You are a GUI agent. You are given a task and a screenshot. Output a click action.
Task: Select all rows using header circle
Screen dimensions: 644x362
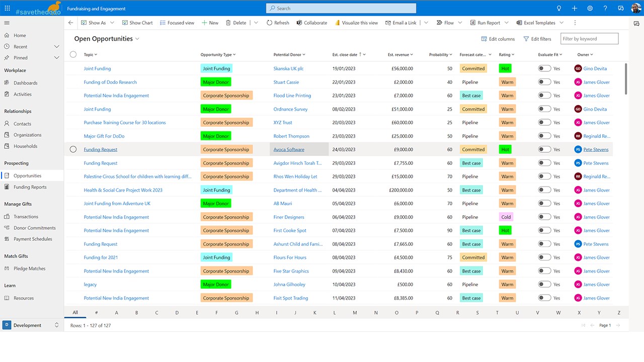coord(73,54)
